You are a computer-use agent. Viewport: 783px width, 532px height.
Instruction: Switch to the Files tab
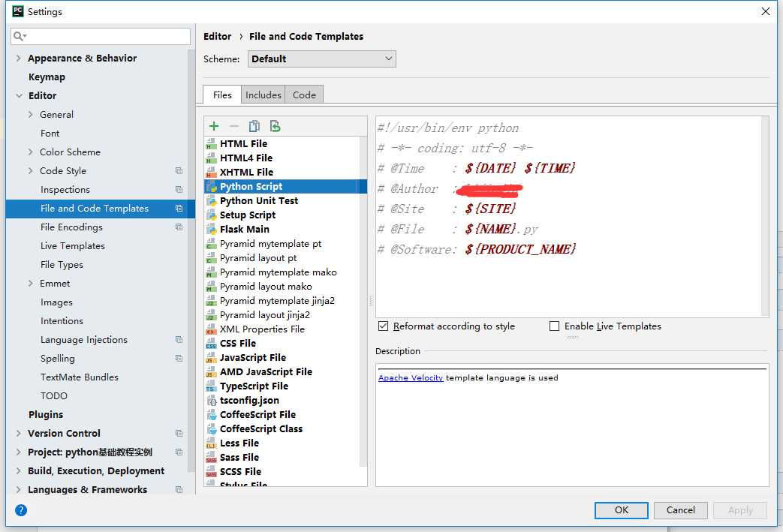(222, 95)
